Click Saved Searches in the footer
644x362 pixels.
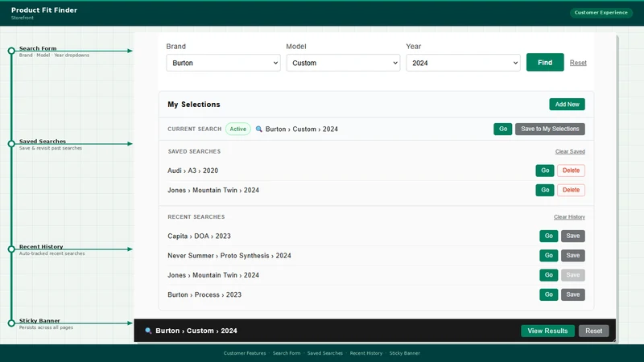pos(325,353)
